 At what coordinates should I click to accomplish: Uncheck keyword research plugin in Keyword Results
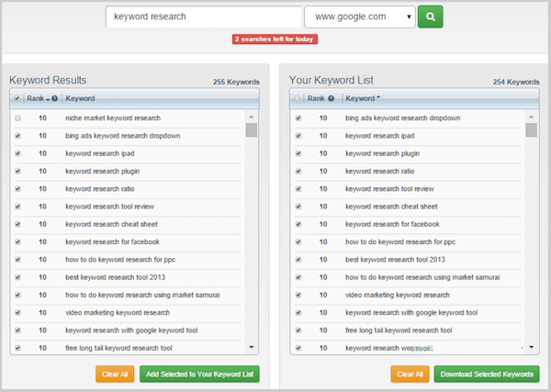pos(18,172)
